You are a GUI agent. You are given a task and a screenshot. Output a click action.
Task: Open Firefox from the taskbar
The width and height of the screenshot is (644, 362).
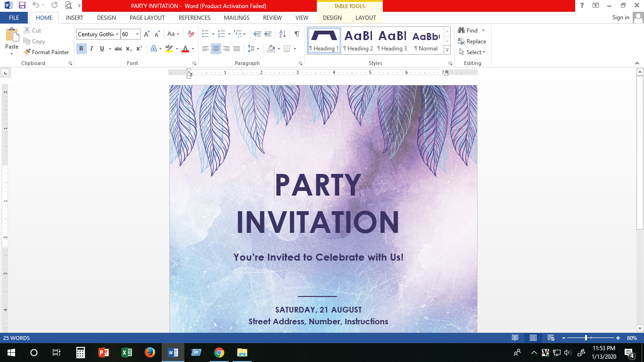pos(150,353)
